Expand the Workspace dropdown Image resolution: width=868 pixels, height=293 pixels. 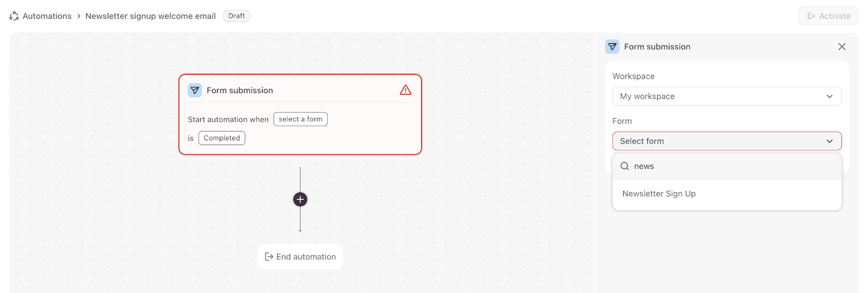coord(726,96)
